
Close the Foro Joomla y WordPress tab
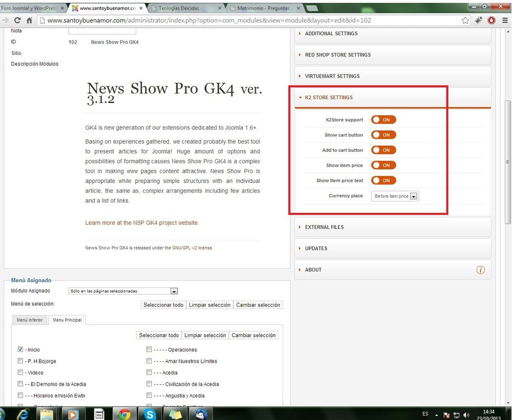point(62,8)
